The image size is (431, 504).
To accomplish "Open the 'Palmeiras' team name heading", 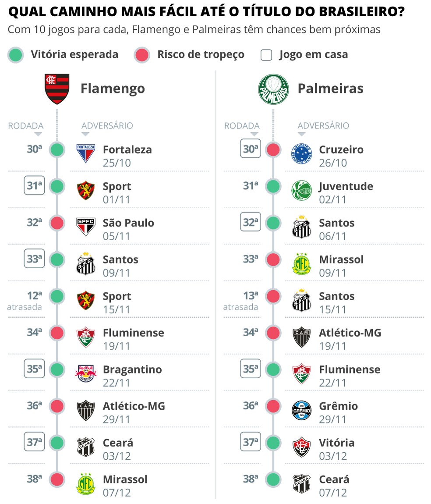I will (330, 89).
